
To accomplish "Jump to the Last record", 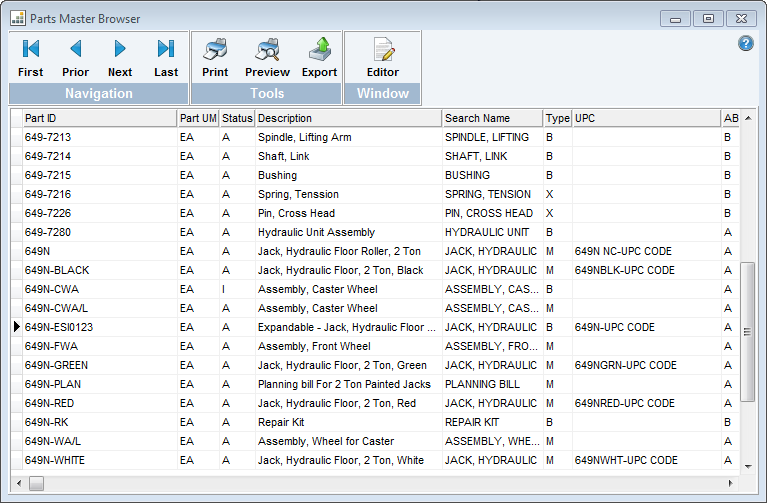I will pos(166,58).
